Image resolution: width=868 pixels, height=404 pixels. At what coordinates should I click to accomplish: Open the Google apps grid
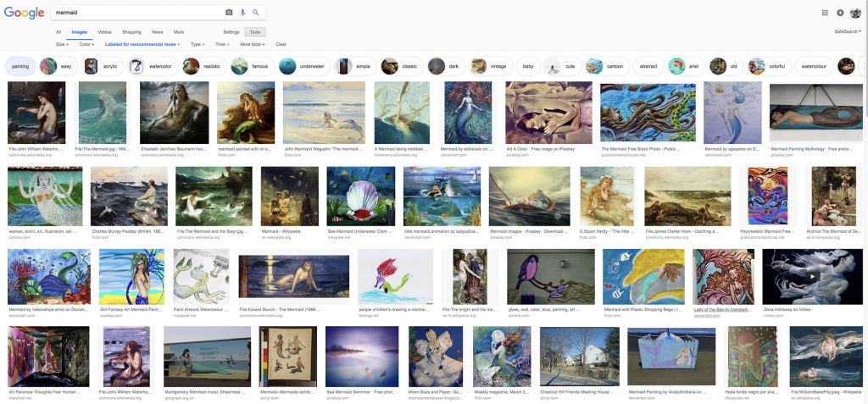coord(825,13)
